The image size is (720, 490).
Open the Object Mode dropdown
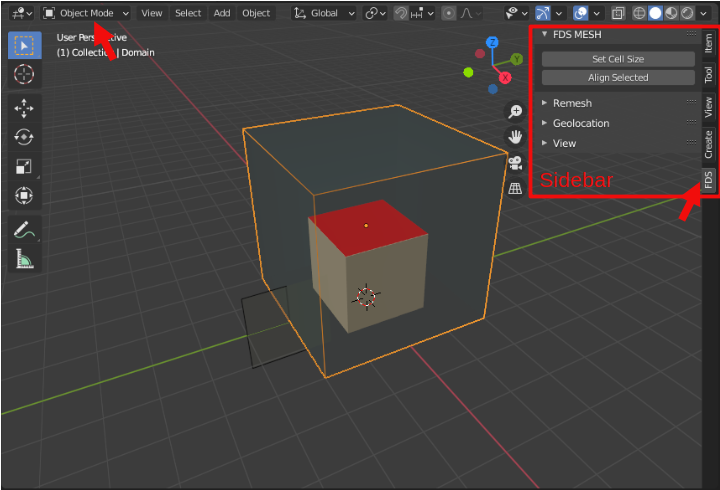(86, 13)
